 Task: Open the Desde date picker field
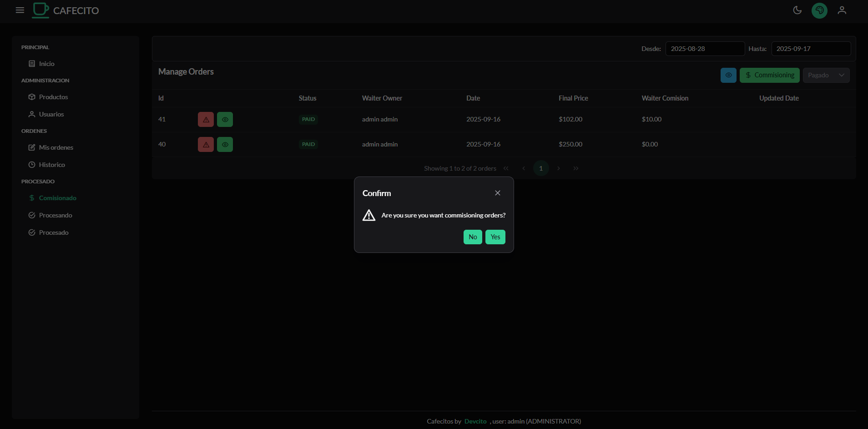[x=704, y=49]
